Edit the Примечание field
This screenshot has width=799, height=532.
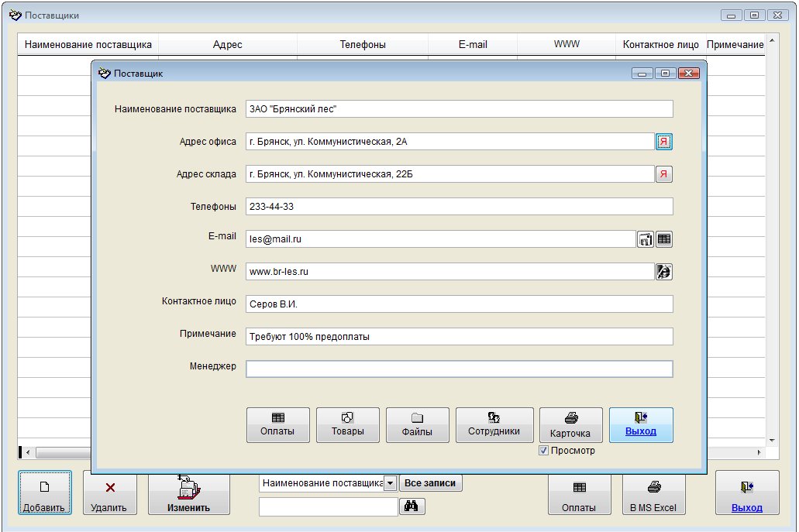point(459,337)
